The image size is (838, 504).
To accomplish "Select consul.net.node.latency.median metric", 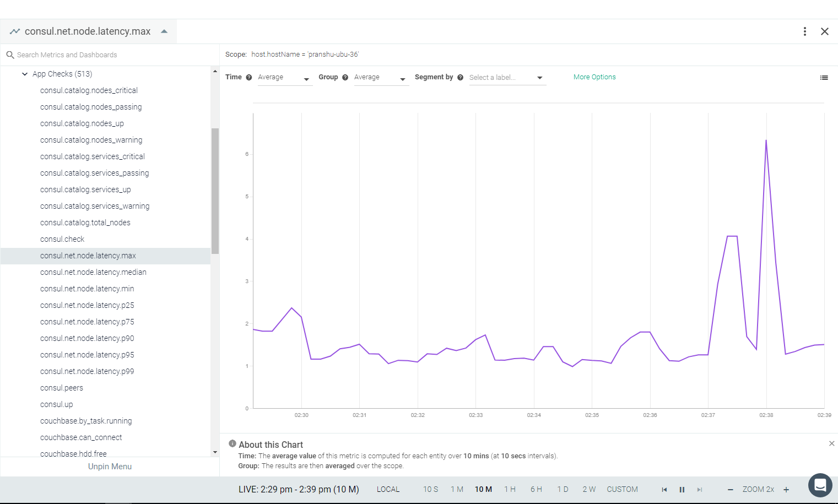I will (x=106, y=272).
